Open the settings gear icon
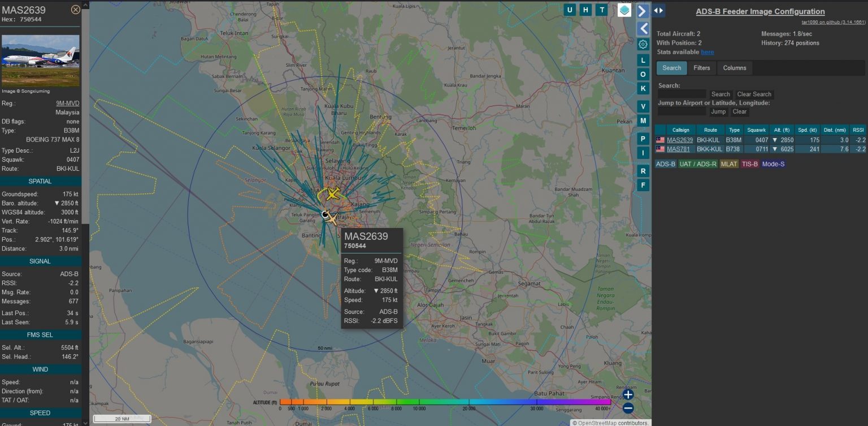 tap(643, 44)
